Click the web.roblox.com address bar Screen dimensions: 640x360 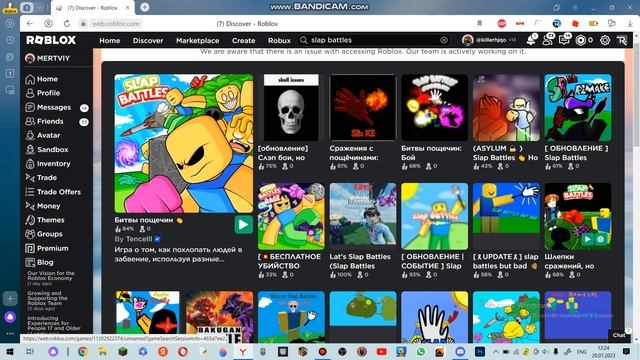tap(115, 24)
